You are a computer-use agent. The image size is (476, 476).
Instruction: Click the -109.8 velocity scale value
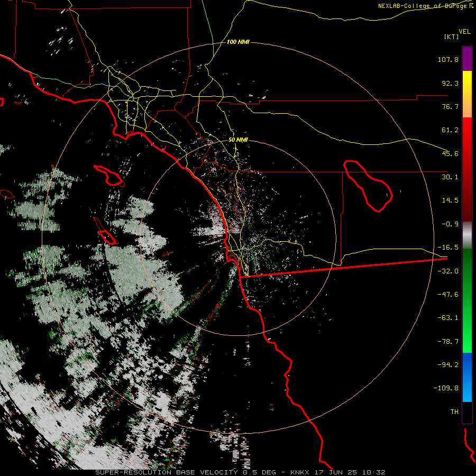click(x=446, y=388)
